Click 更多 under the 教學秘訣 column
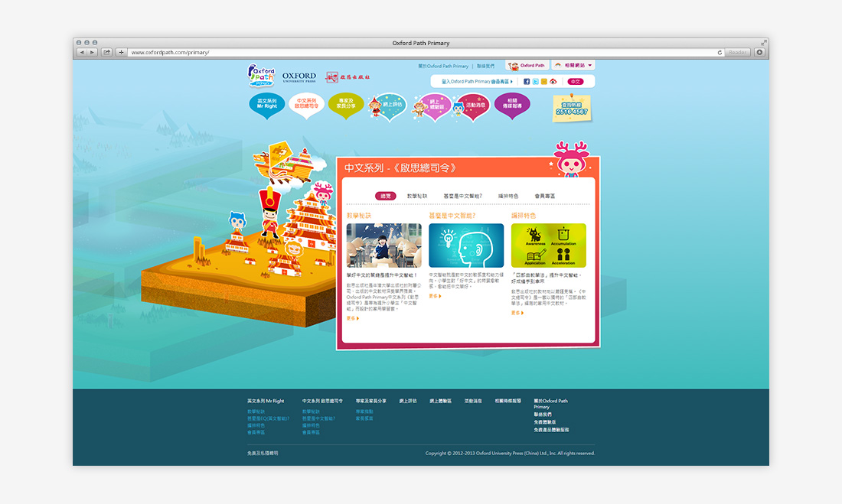The width and height of the screenshot is (842, 504). (352, 319)
